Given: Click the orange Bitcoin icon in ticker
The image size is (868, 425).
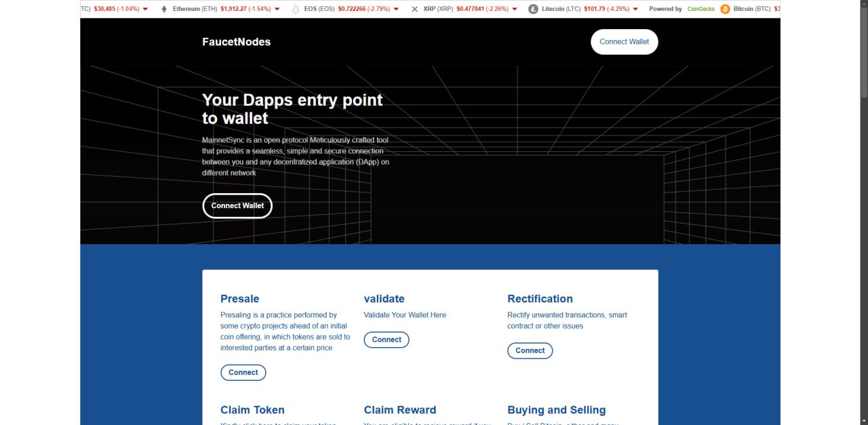Looking at the screenshot, I should (725, 9).
